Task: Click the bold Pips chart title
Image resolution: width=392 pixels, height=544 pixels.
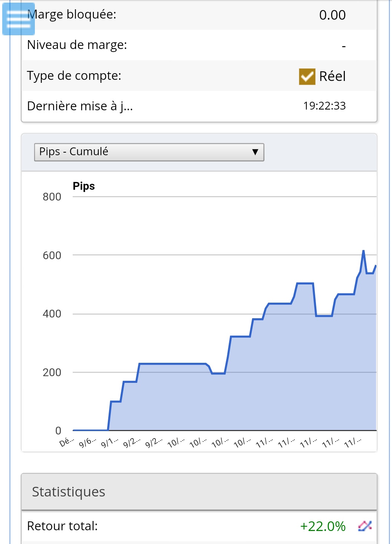Action: 84,186
